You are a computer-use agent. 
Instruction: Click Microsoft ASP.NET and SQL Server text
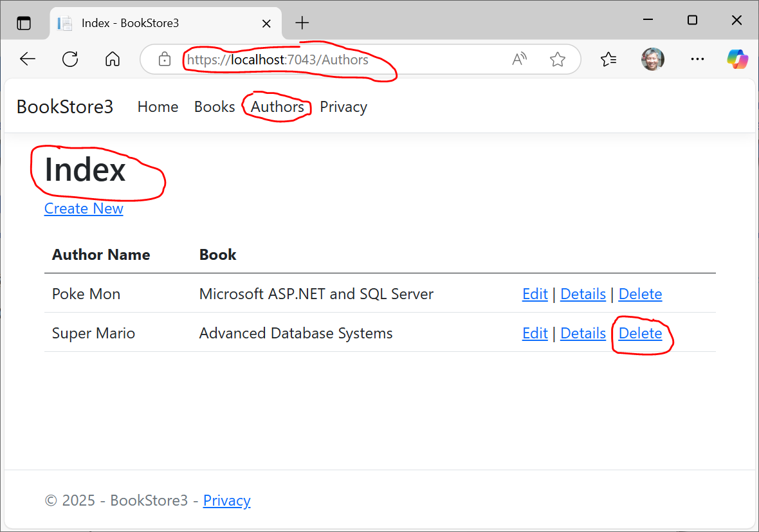pyautogui.click(x=316, y=294)
